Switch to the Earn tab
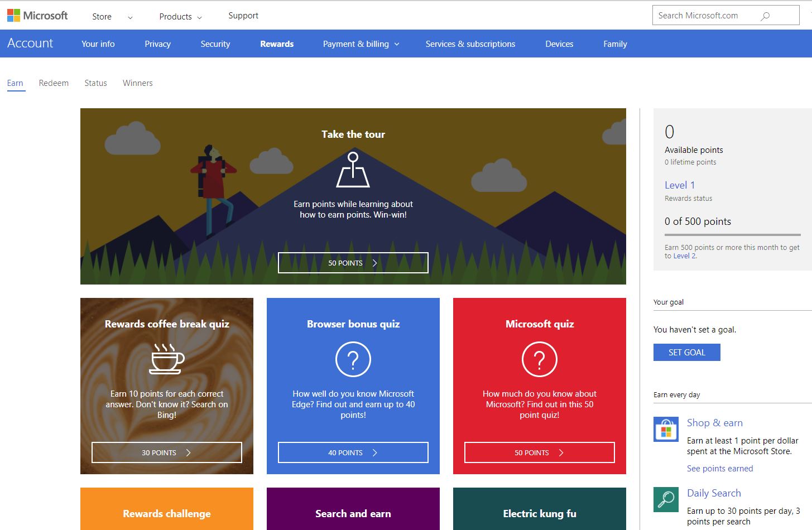 pos(15,83)
